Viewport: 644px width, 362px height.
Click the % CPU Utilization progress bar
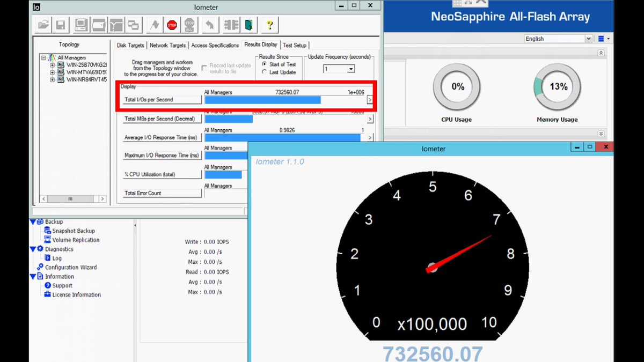(226, 174)
